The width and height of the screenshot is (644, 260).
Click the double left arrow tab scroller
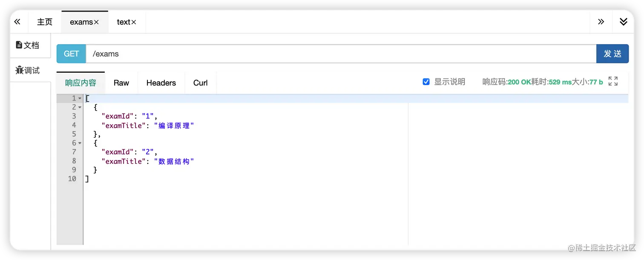pos(17,22)
